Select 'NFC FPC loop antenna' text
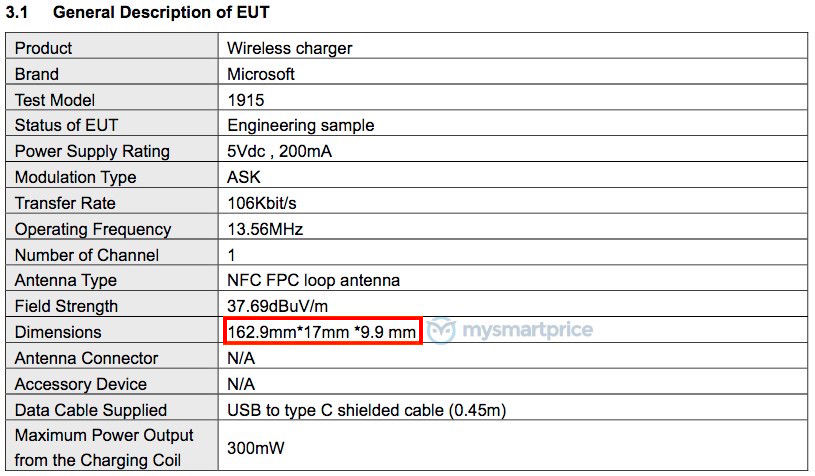Image resolution: width=815 pixels, height=476 pixels. point(313,281)
